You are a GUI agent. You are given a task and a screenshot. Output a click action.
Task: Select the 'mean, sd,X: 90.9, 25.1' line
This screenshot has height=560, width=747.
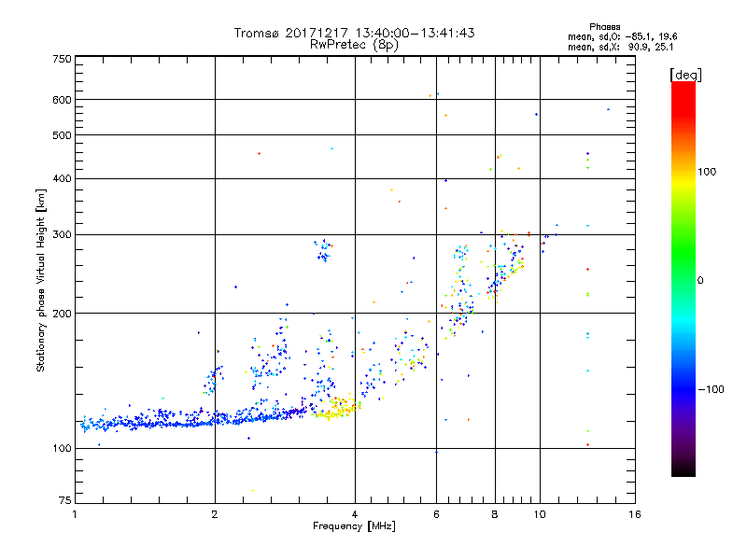click(x=620, y=47)
